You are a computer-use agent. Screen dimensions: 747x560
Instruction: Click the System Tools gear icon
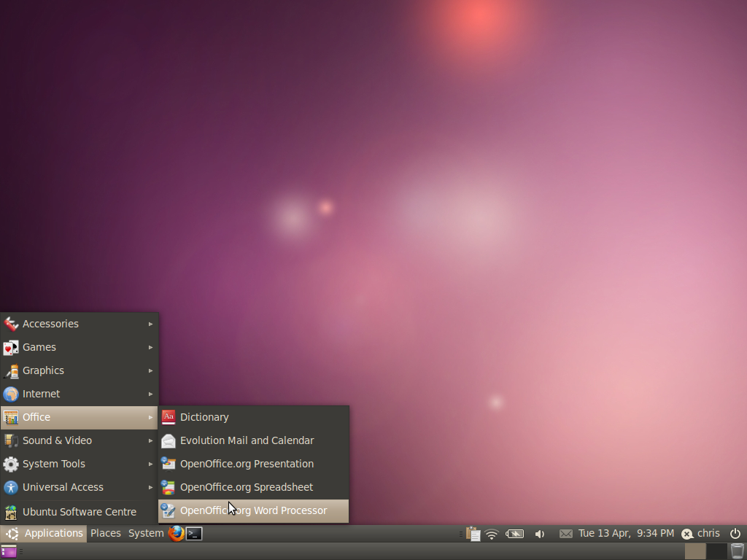click(10, 464)
